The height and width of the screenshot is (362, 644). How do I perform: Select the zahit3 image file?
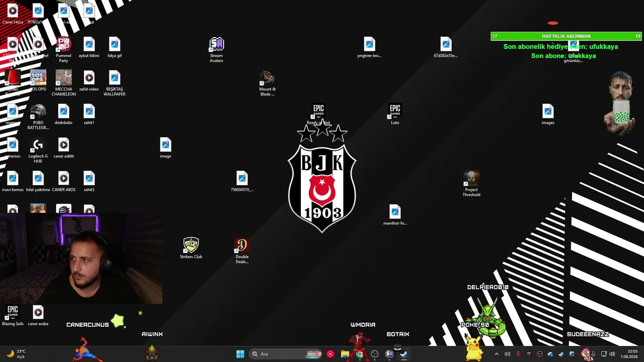tap(89, 182)
